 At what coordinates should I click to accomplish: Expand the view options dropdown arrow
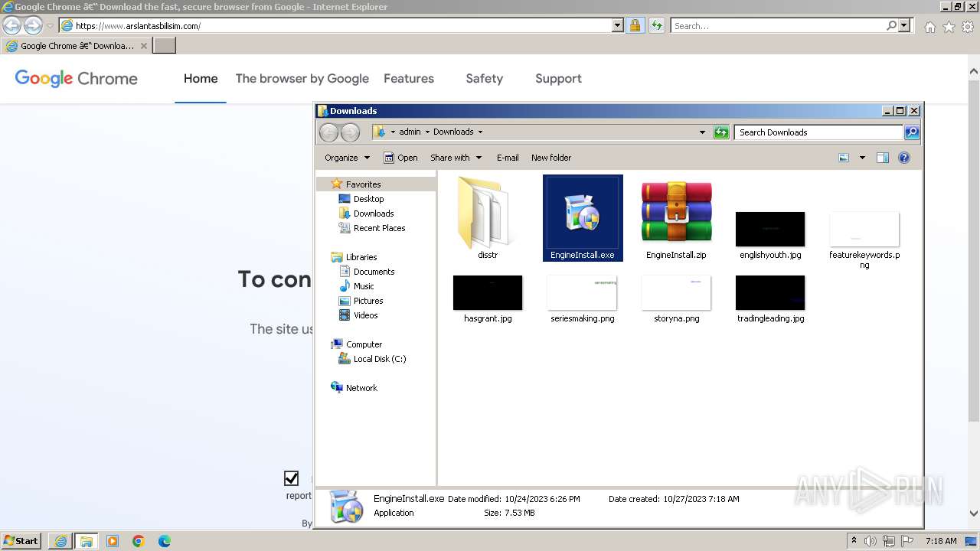[x=862, y=158]
